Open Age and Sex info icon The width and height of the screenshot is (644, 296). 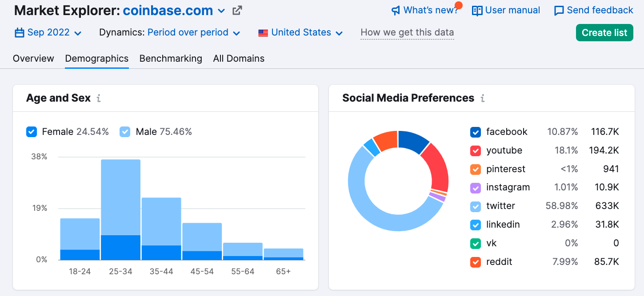99,98
